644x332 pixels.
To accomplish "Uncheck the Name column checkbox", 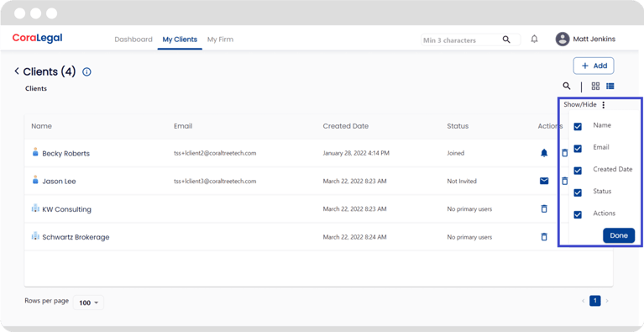I will click(578, 127).
